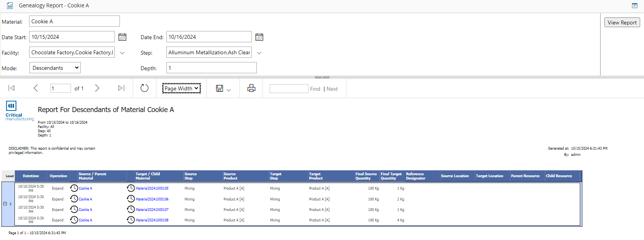Screen dimensions: 644x240
Task: Open the Material20241000106 link
Action: [152, 199]
